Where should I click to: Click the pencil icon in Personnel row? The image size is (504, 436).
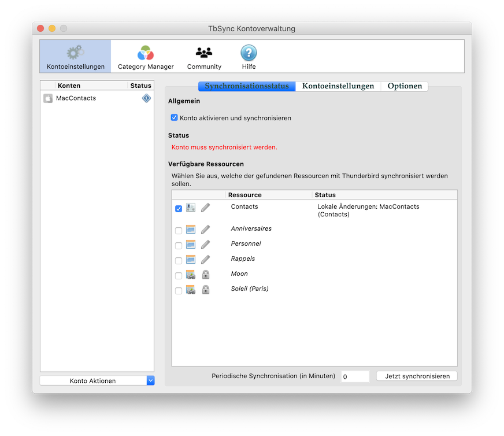tap(205, 245)
